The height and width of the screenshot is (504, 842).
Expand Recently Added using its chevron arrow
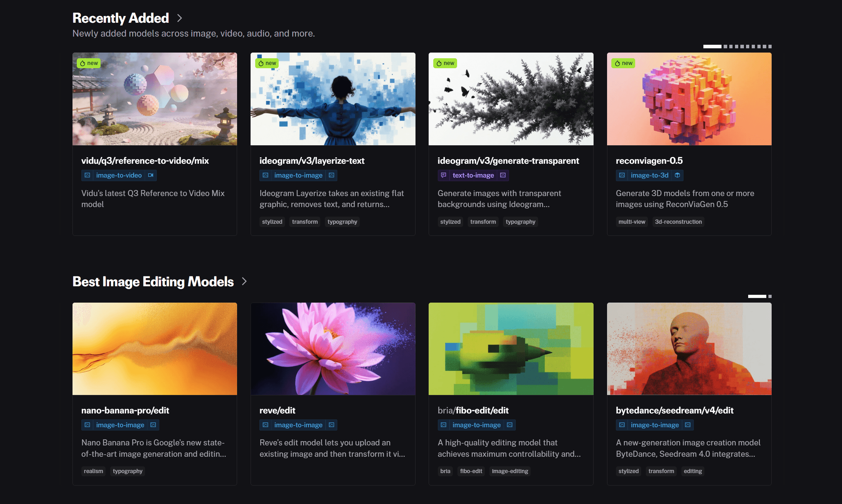(x=180, y=18)
